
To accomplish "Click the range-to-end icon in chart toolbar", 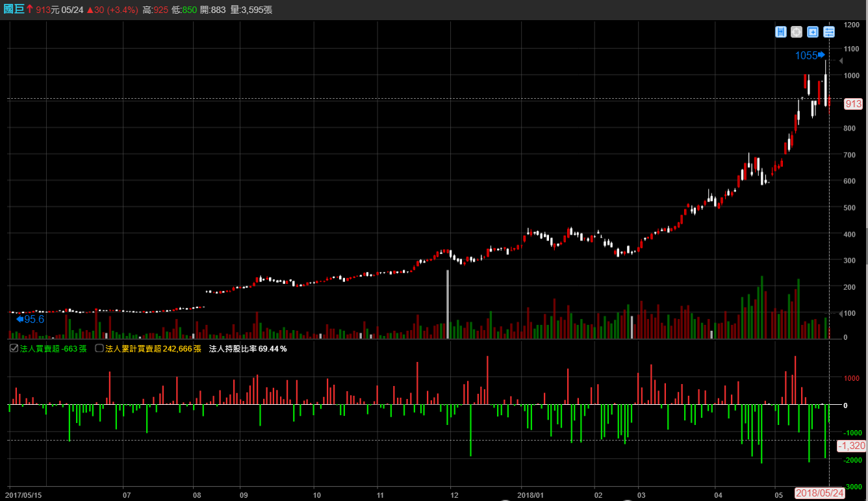I will (780, 32).
